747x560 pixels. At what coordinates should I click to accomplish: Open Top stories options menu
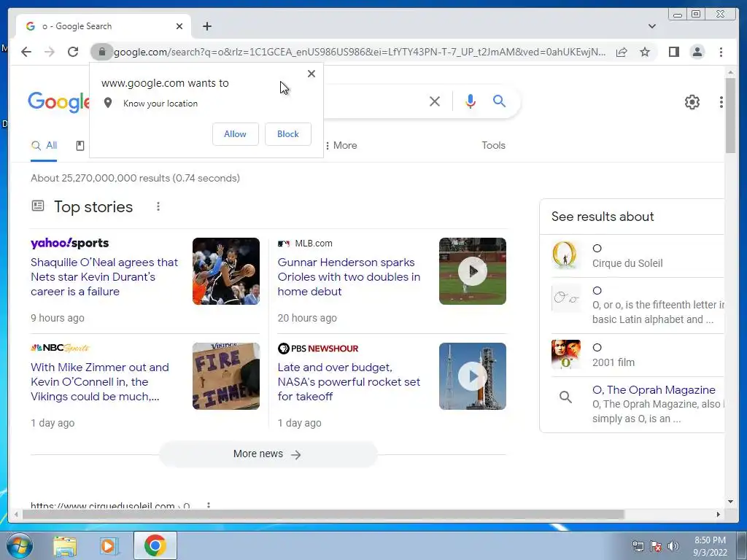pyautogui.click(x=158, y=206)
